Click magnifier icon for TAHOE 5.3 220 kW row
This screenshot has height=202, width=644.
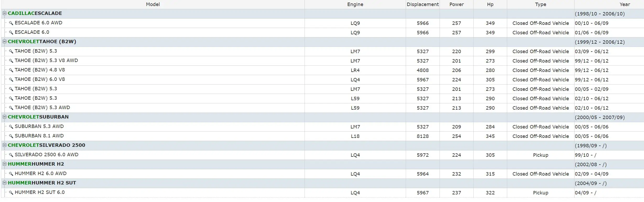pyautogui.click(x=11, y=51)
